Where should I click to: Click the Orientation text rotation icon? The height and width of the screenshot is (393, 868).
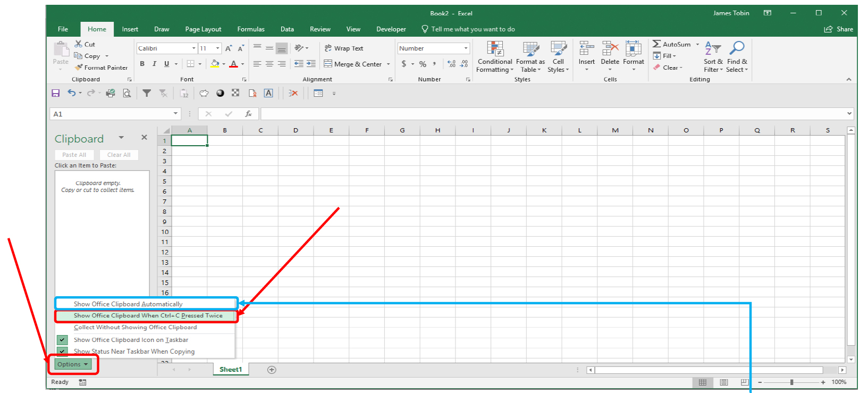299,48
